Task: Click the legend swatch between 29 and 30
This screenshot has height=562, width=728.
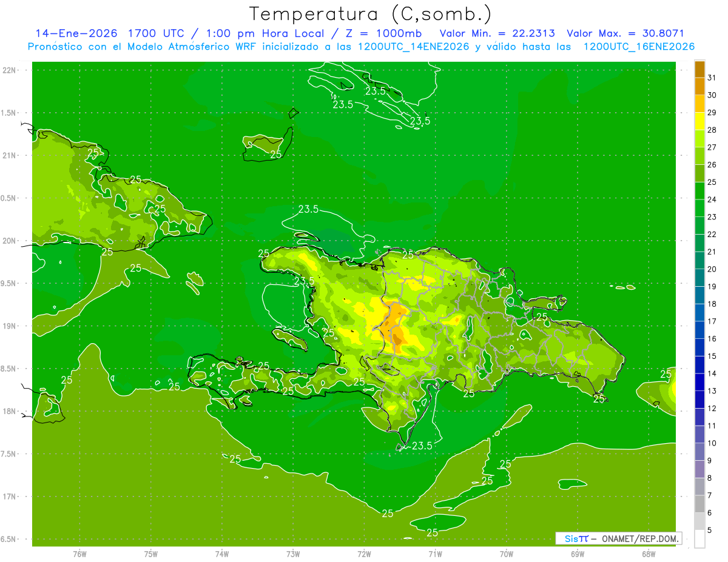Action: coord(699,103)
